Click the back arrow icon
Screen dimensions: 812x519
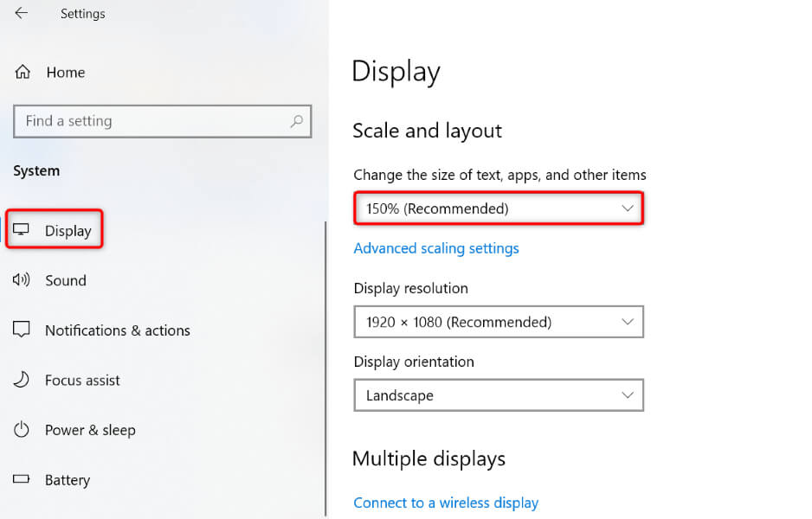point(21,13)
